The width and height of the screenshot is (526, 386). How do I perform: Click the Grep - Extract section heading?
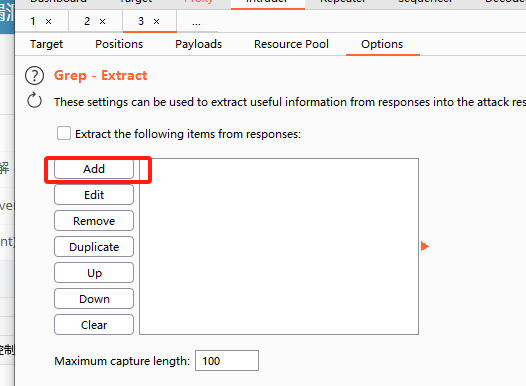pos(101,75)
